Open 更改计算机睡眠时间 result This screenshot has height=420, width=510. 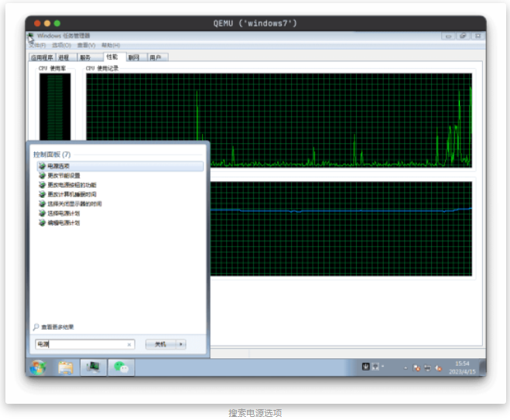71,194
